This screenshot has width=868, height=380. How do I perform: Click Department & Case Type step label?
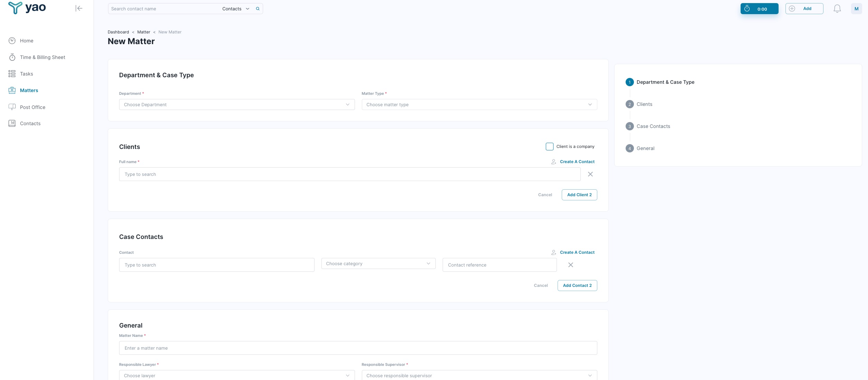[665, 82]
